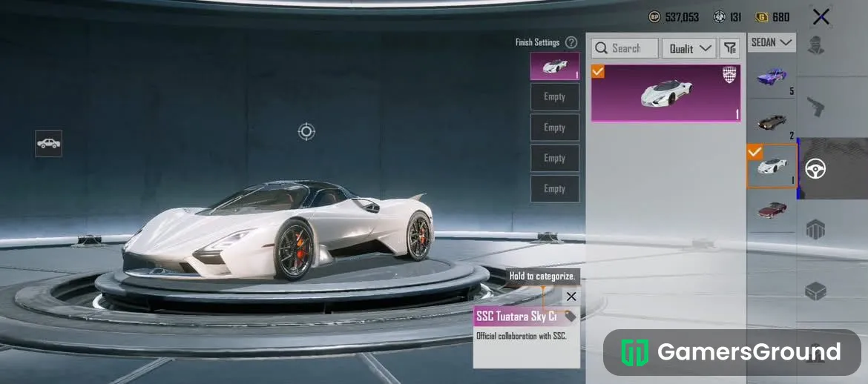Select the character outfit category icon
Screen dimensions: 868x384
point(815,45)
